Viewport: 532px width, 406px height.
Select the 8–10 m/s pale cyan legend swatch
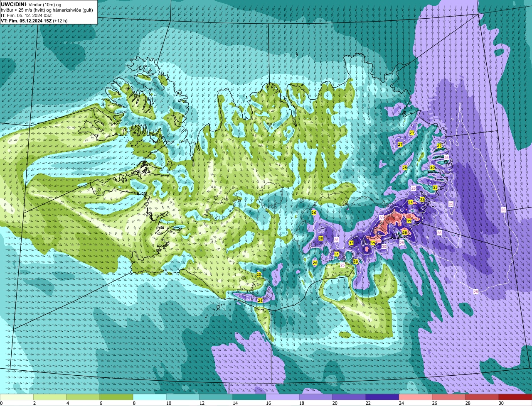[150, 397]
